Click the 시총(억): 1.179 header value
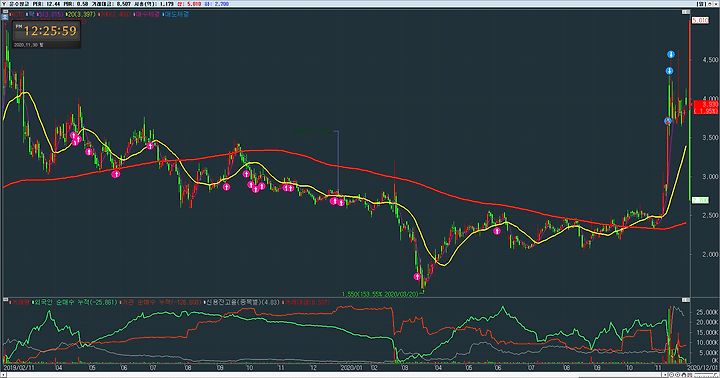Screen dimensions: 720x378 point(154,4)
